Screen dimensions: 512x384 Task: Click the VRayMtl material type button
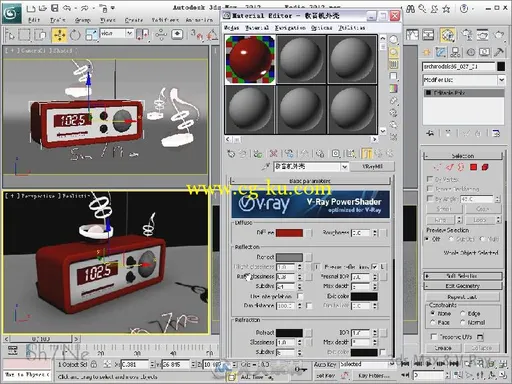(372, 166)
